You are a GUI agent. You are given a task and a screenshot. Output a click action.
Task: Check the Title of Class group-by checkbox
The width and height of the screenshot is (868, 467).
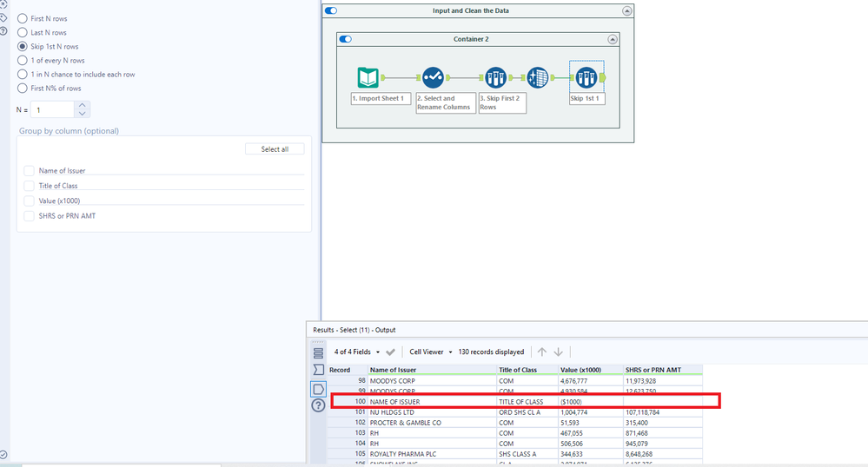click(x=29, y=186)
